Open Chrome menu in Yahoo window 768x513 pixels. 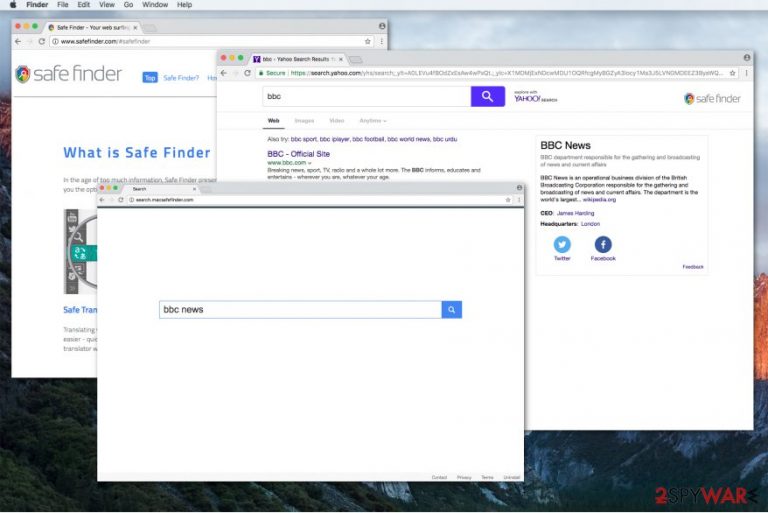pos(746,73)
